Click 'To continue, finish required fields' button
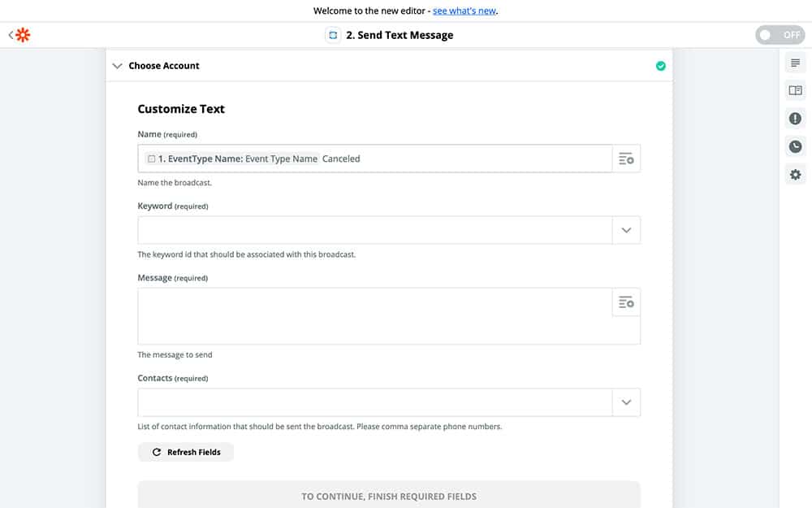The image size is (812, 508). (x=389, y=495)
